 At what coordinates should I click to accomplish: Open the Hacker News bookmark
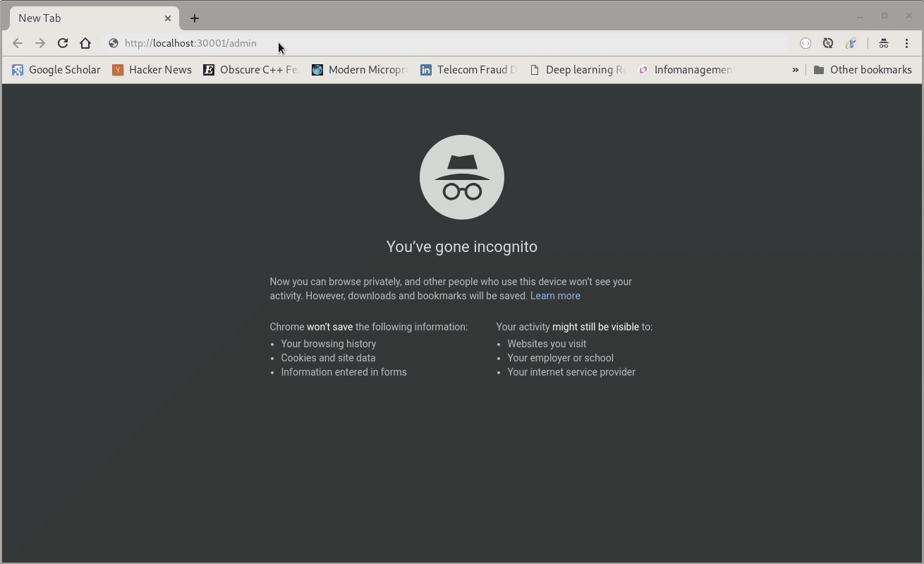pos(152,70)
